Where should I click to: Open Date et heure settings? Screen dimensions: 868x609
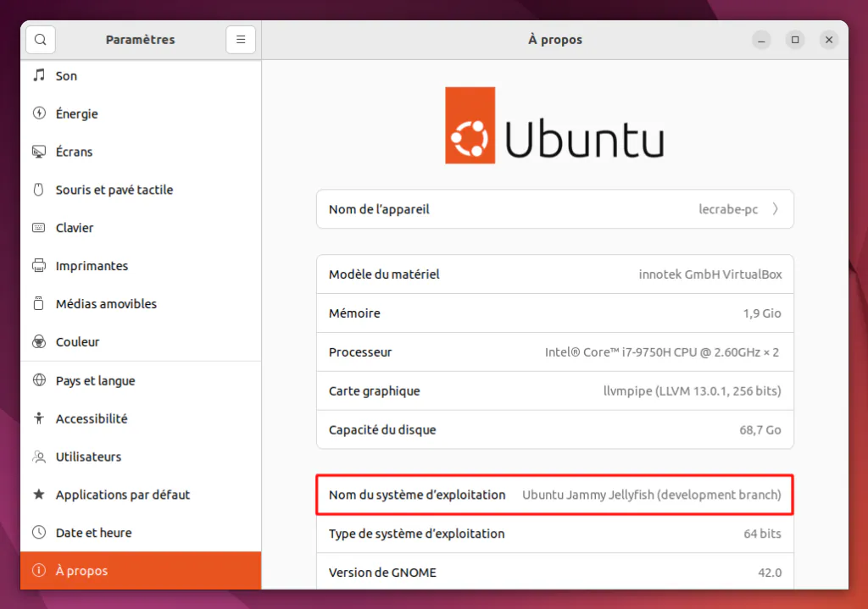pos(141,533)
